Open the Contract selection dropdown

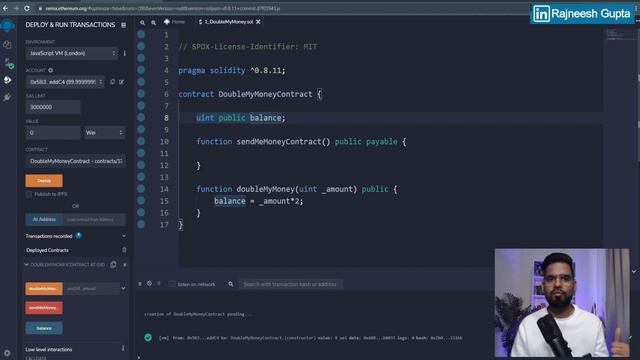pyautogui.click(x=76, y=161)
